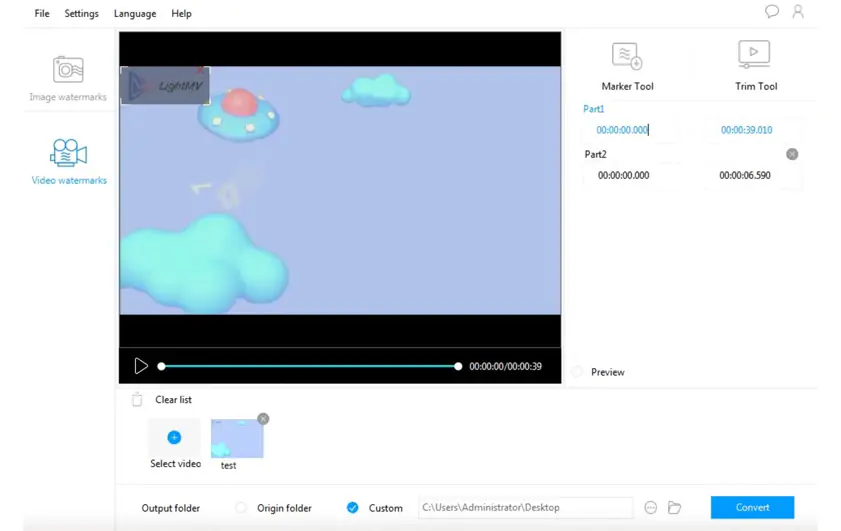Select the Trim Tool

coord(755,67)
